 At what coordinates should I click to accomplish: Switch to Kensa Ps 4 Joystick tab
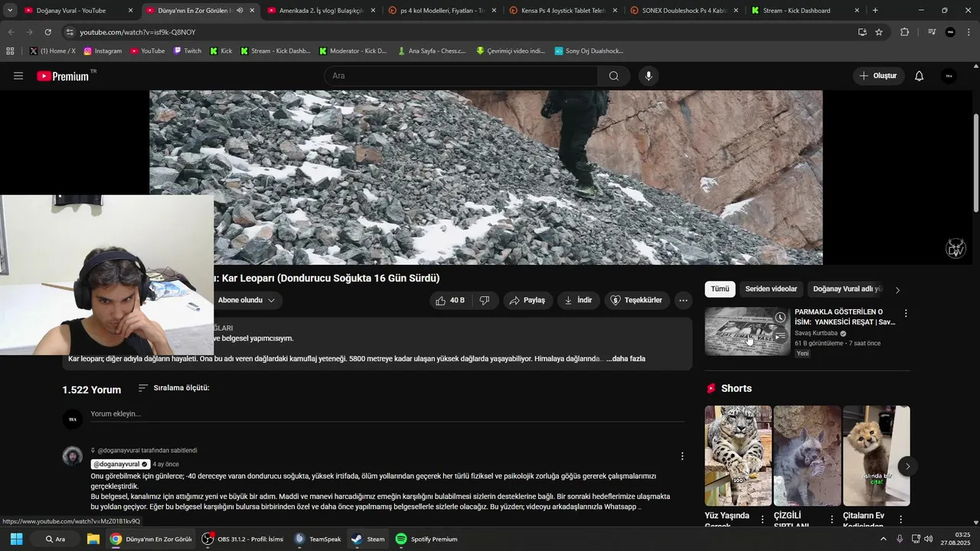click(x=563, y=11)
